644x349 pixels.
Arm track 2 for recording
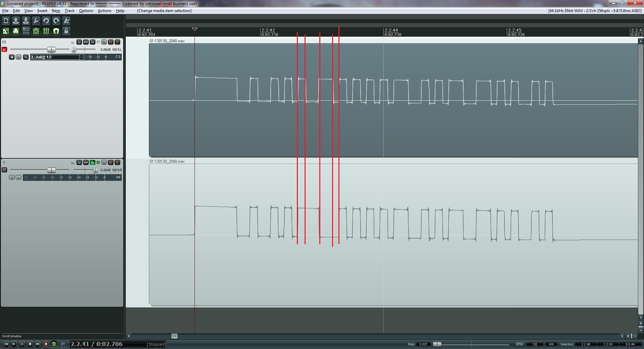pyautogui.click(x=4, y=170)
